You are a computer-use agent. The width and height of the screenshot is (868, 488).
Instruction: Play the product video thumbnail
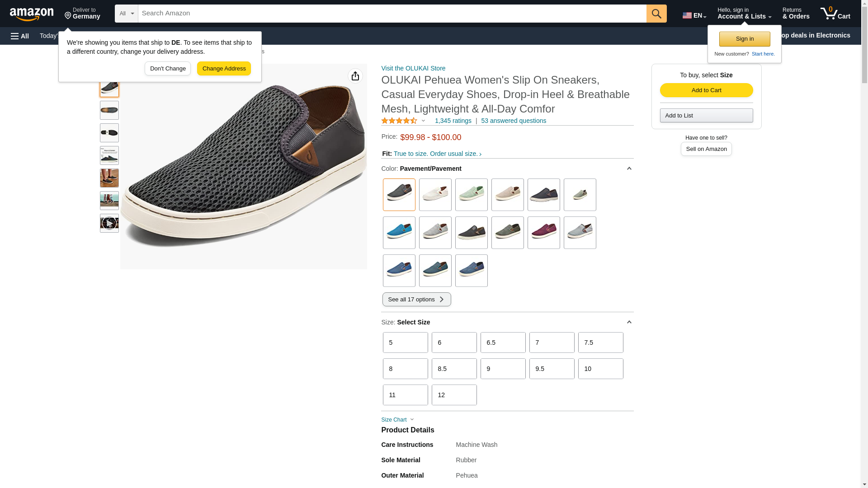(x=109, y=223)
